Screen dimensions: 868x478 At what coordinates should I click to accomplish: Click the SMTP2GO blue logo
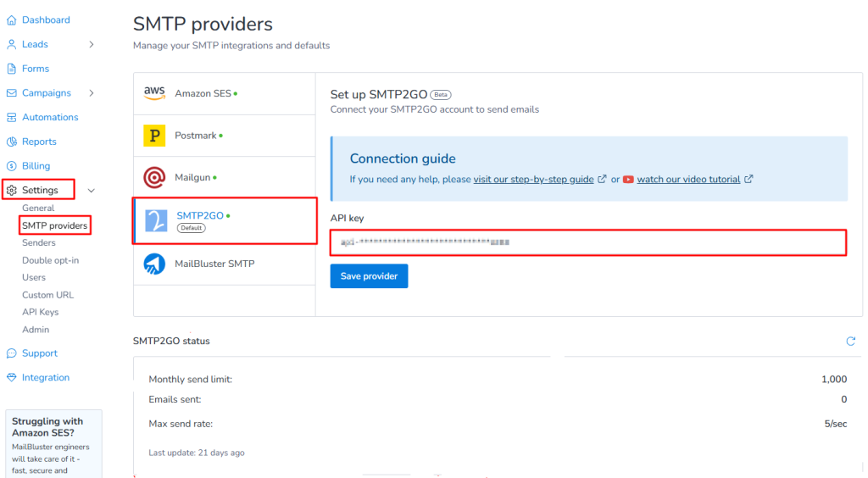(x=156, y=220)
